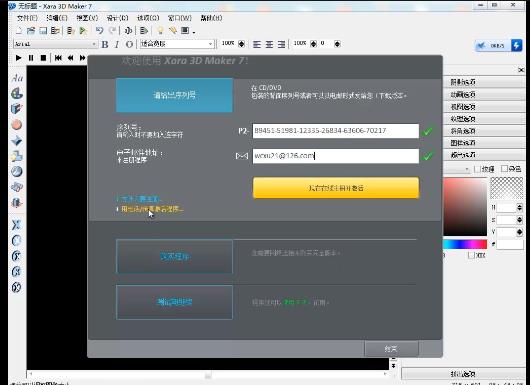This screenshot has width=530, height=385.
Task: Toggle Italic text formatting
Action: [x=117, y=44]
